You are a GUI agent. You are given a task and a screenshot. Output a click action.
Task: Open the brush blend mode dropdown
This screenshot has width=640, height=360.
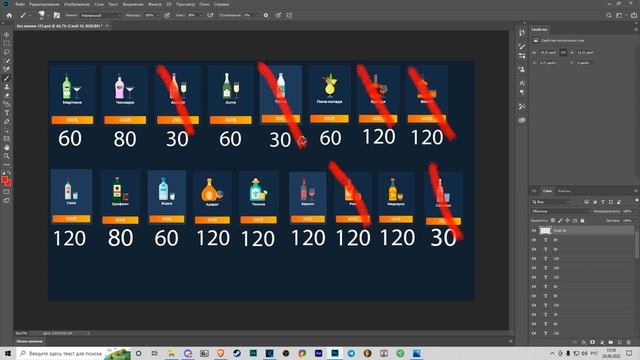pos(100,15)
